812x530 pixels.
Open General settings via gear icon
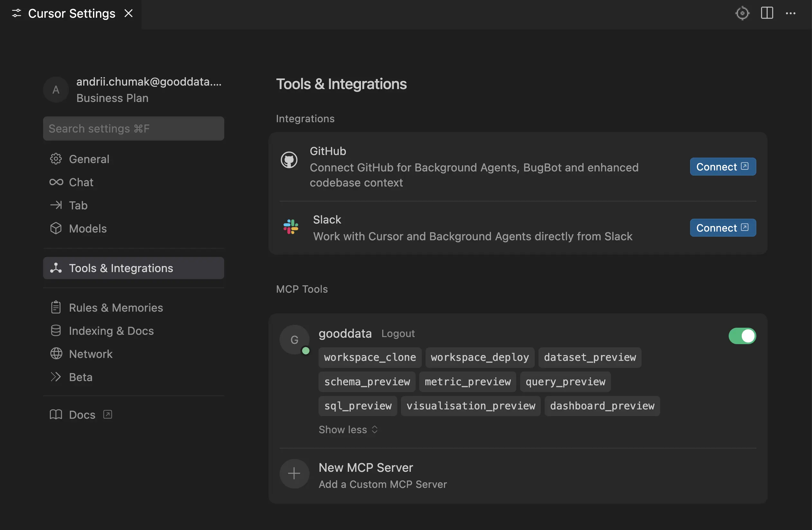click(56, 159)
